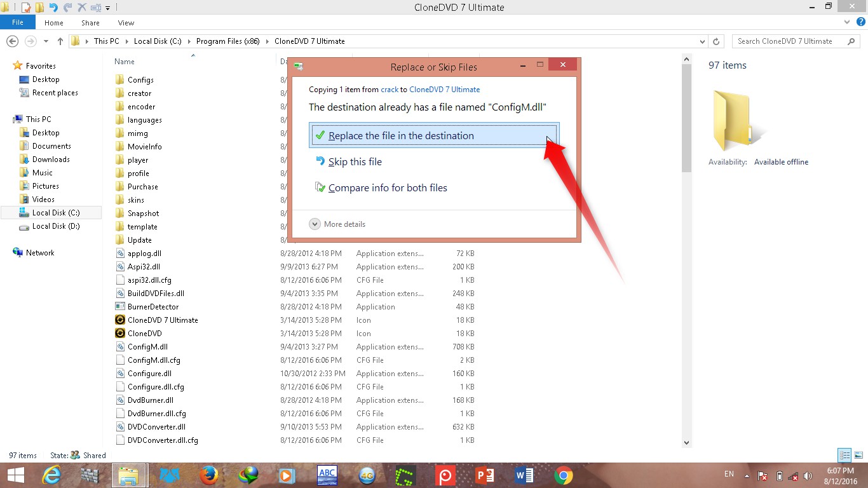Select the Snapshot folder
Screen dimensions: 868x488
(x=143, y=213)
